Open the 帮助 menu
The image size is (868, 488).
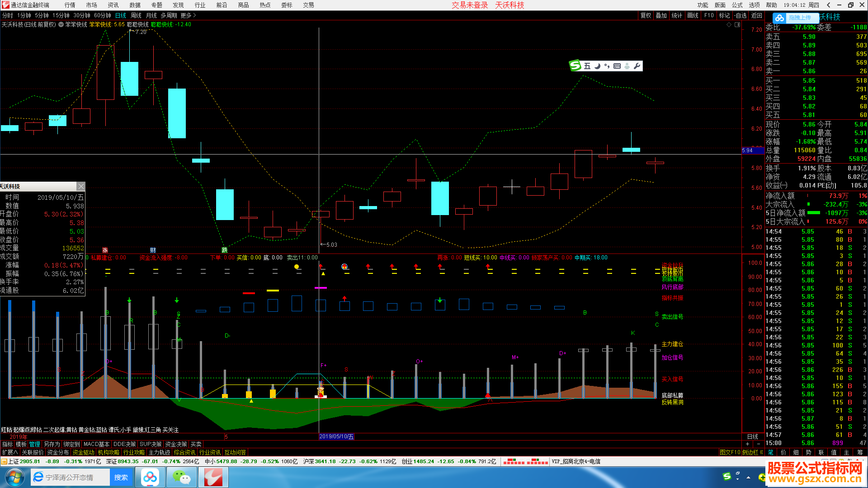(772, 5)
